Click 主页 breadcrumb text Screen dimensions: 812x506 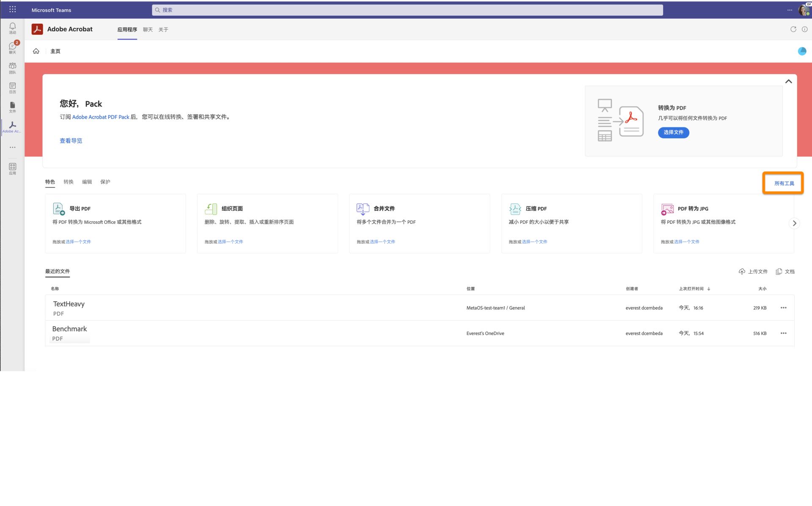[55, 51]
